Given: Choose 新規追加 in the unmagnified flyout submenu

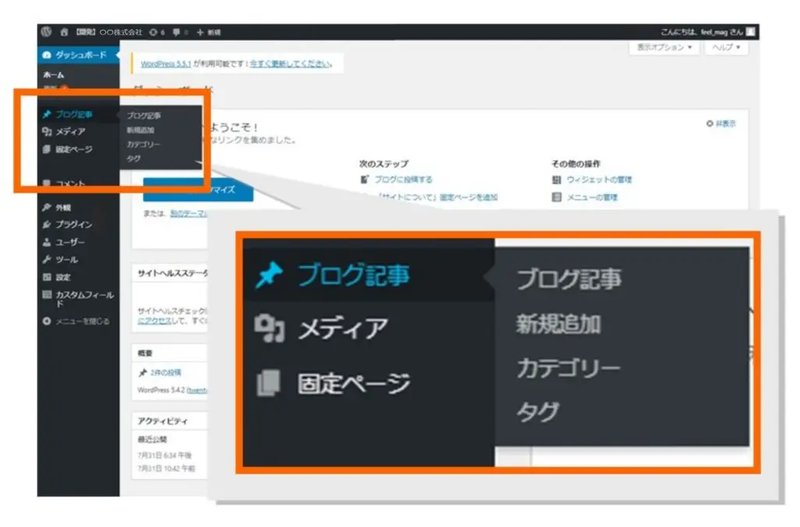Looking at the screenshot, I should 140,131.
